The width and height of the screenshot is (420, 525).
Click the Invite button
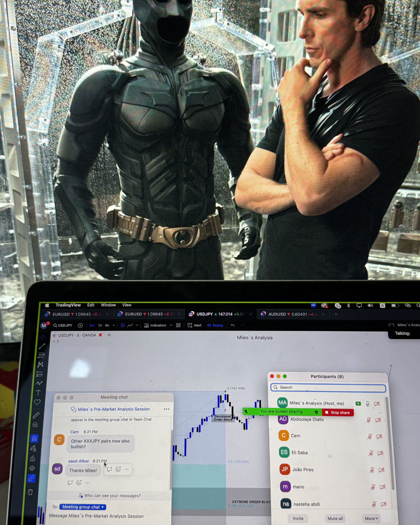pyautogui.click(x=298, y=518)
